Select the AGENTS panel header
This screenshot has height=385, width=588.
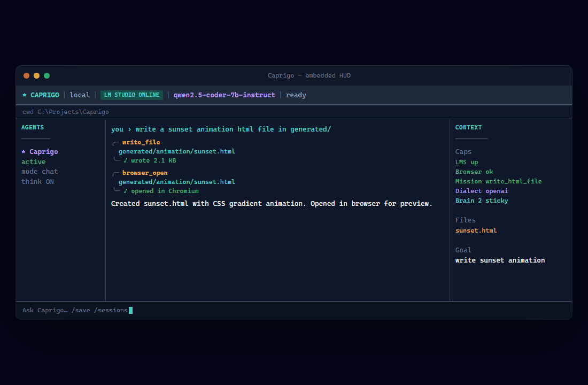tap(32, 127)
